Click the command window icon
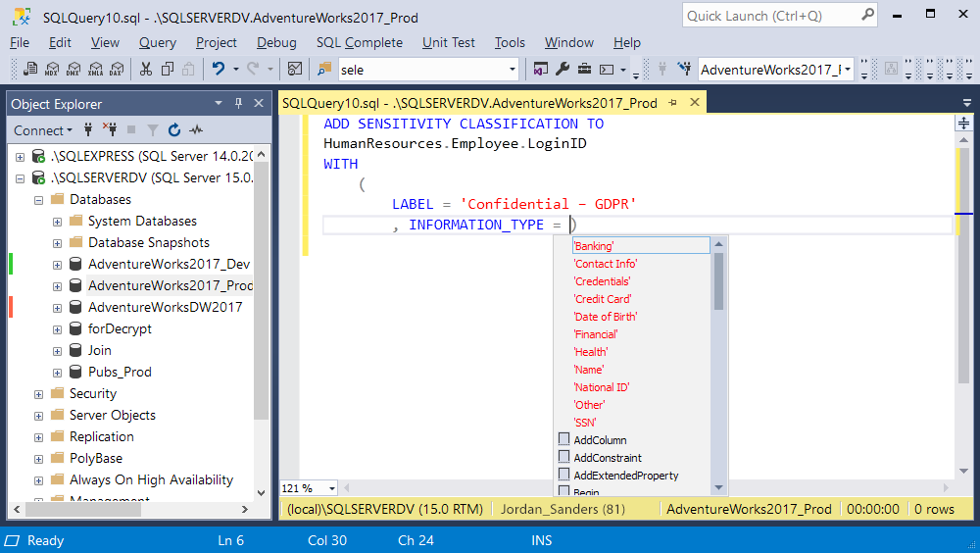The width and height of the screenshot is (980, 553). pos(607,70)
